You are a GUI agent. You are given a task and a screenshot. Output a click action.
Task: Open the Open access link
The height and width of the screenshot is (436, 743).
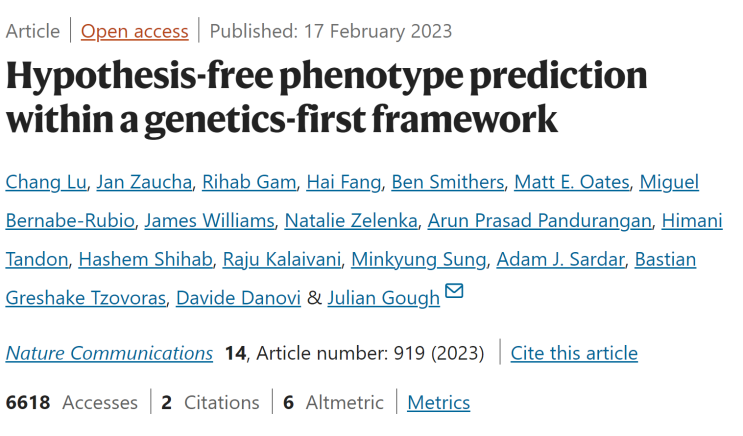point(134,31)
